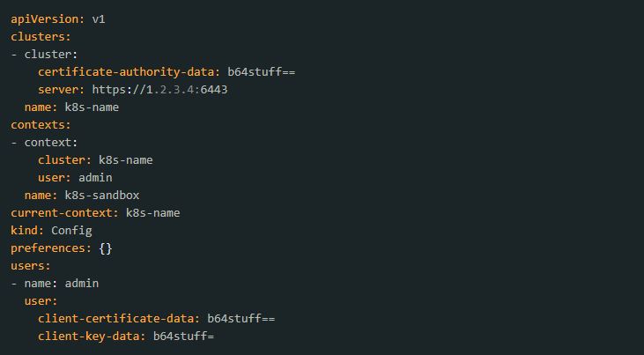Viewport: 644px width, 355px height.
Task: Click the admin value in users list
Action: pyautogui.click(x=82, y=284)
